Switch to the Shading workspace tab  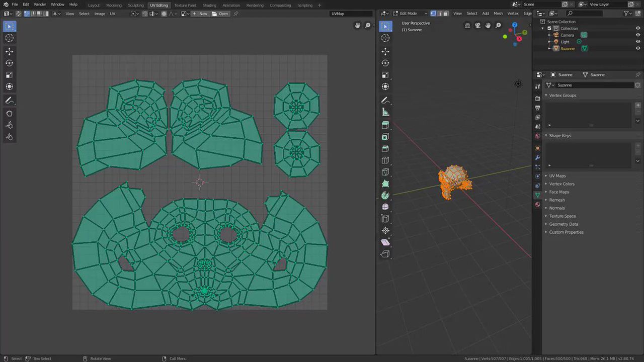209,5
